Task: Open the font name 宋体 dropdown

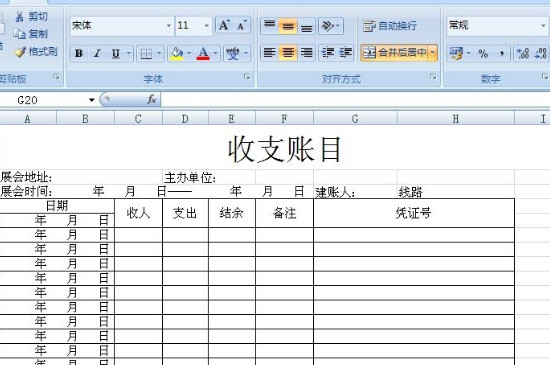Action: (169, 26)
